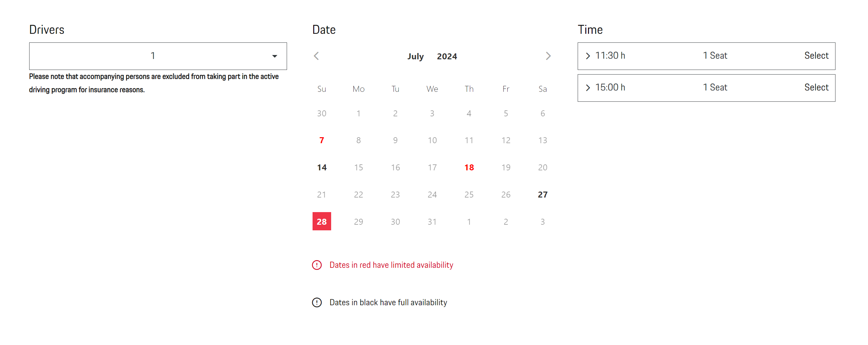Expand the 11:30 h time slot chevron

pyautogui.click(x=588, y=56)
